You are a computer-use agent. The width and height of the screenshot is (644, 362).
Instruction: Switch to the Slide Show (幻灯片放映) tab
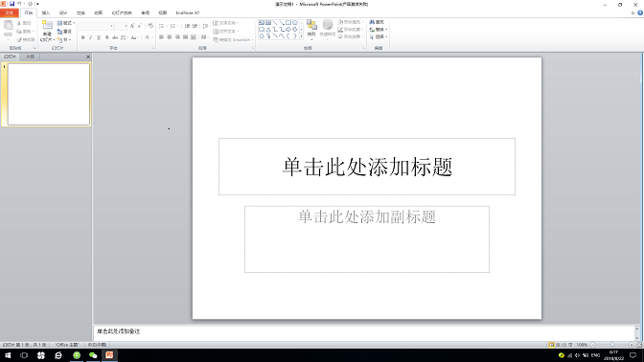[x=122, y=13]
